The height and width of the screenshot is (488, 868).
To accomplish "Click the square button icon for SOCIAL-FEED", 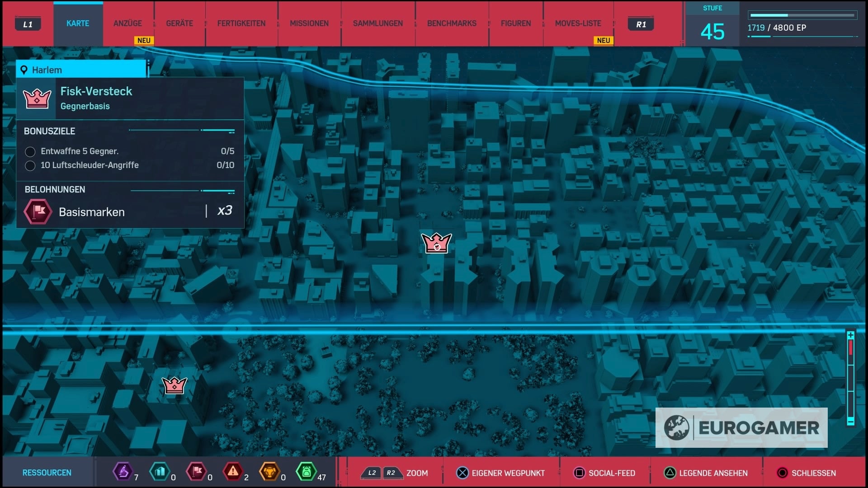I will coord(579,473).
